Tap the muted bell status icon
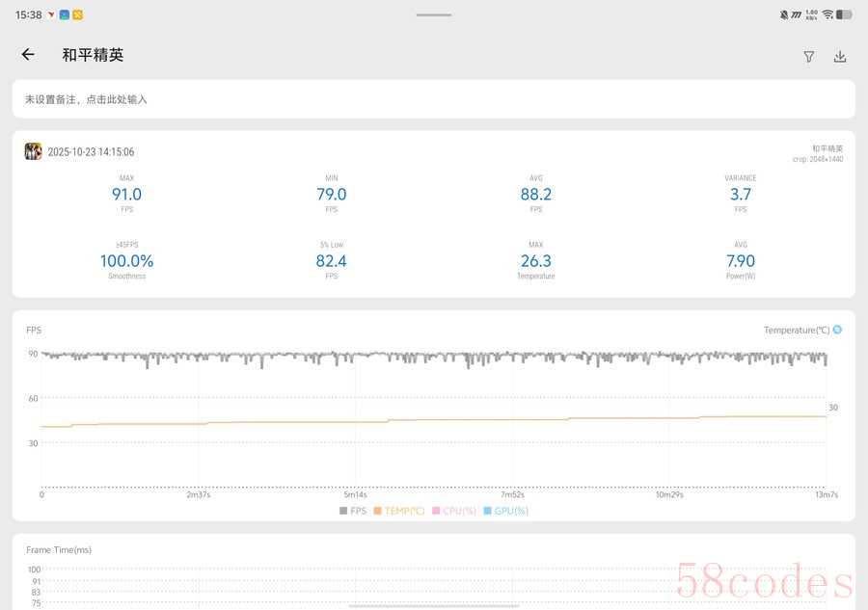868x610 pixels. pos(784,14)
